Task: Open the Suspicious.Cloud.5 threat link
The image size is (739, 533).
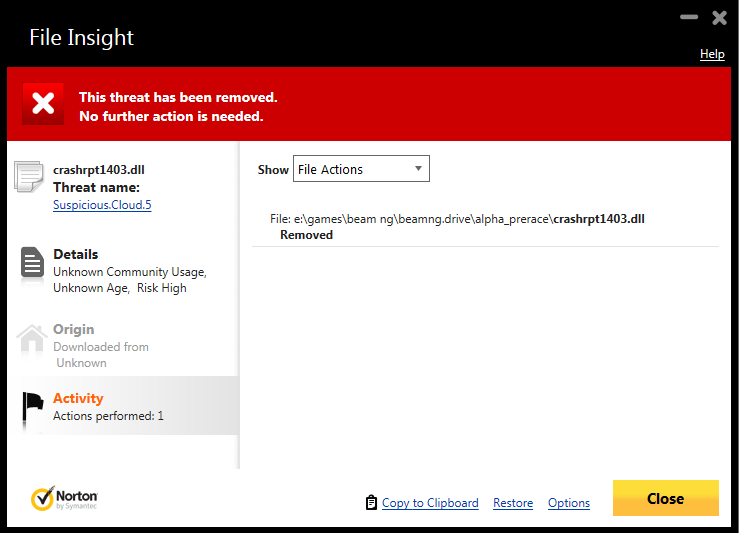Action: coord(102,205)
